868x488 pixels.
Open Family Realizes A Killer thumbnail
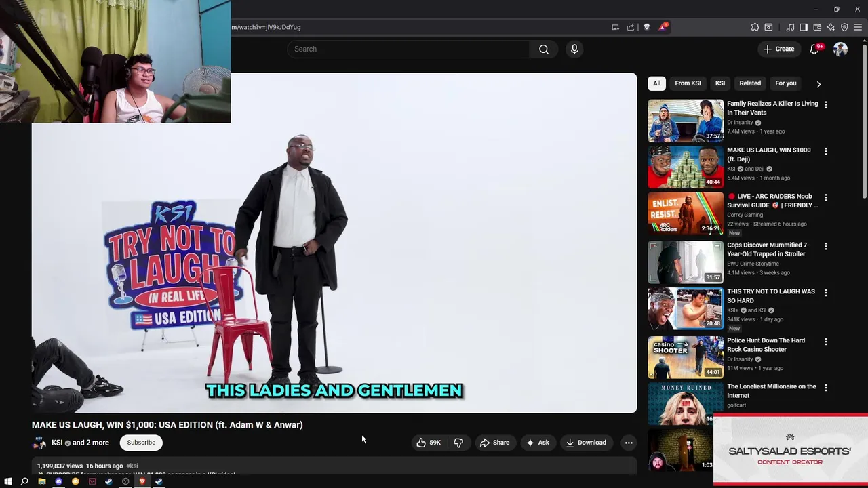click(x=686, y=121)
